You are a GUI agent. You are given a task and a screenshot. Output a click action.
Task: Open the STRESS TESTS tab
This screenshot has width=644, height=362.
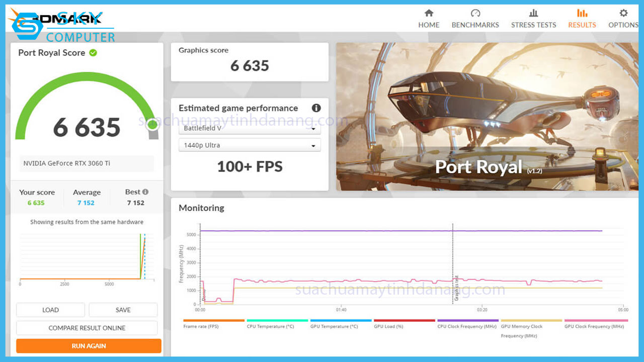coord(533,13)
